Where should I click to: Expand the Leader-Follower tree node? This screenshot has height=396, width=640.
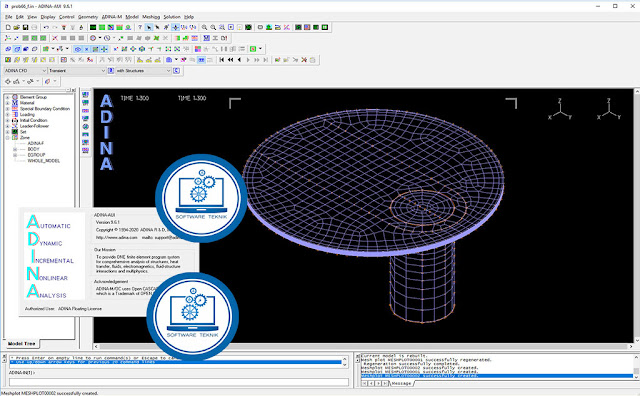7,126
